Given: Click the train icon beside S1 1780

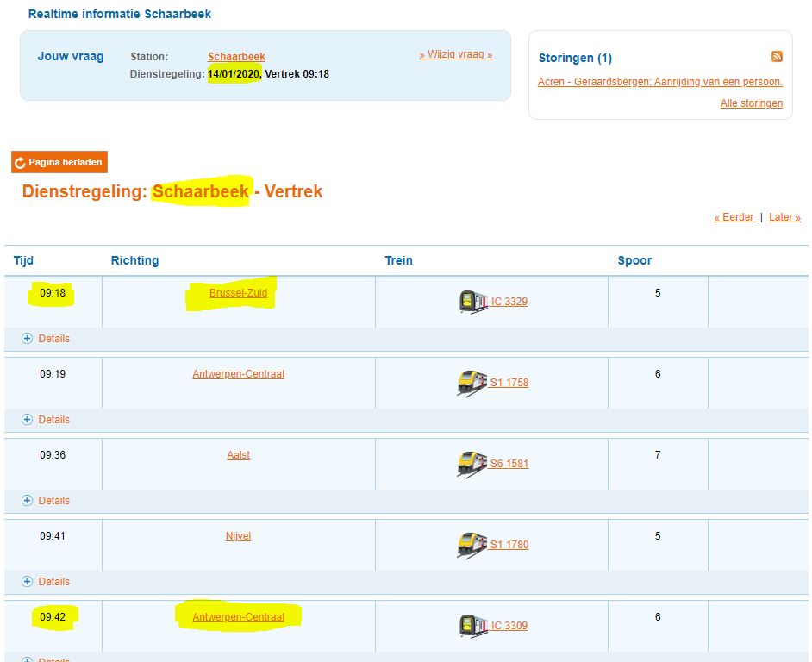Looking at the screenshot, I should (x=472, y=544).
